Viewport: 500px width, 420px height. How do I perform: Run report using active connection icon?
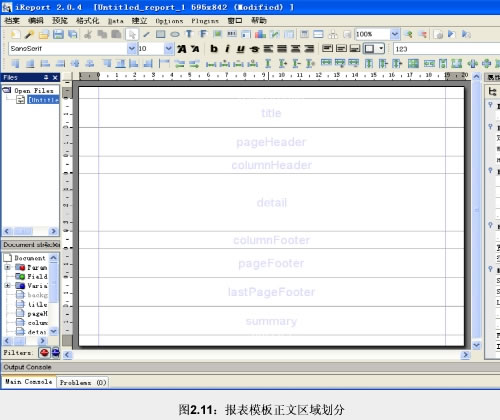[466, 34]
